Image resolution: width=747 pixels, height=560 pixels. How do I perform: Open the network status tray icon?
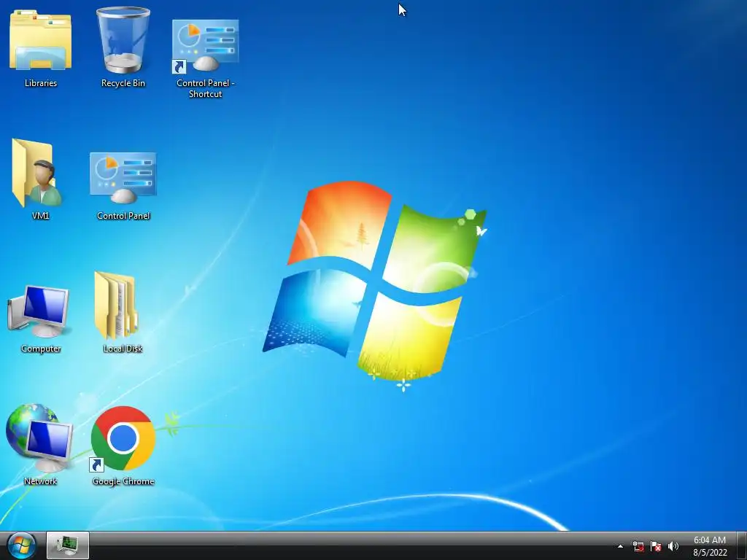click(x=638, y=546)
